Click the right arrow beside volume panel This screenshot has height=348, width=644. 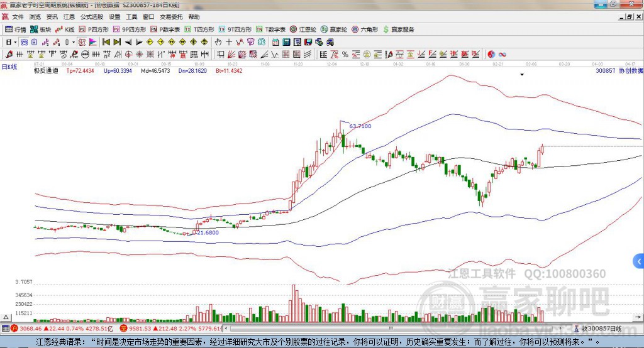[x=638, y=317]
